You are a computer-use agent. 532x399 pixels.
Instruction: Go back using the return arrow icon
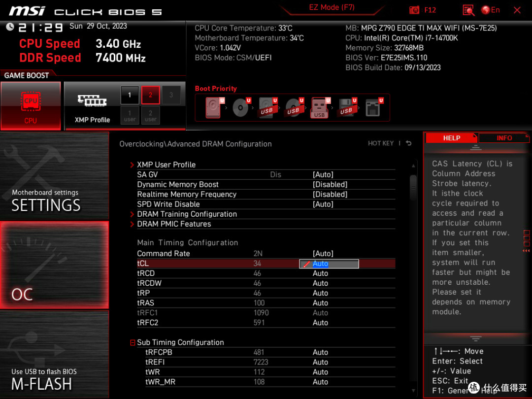tap(408, 143)
